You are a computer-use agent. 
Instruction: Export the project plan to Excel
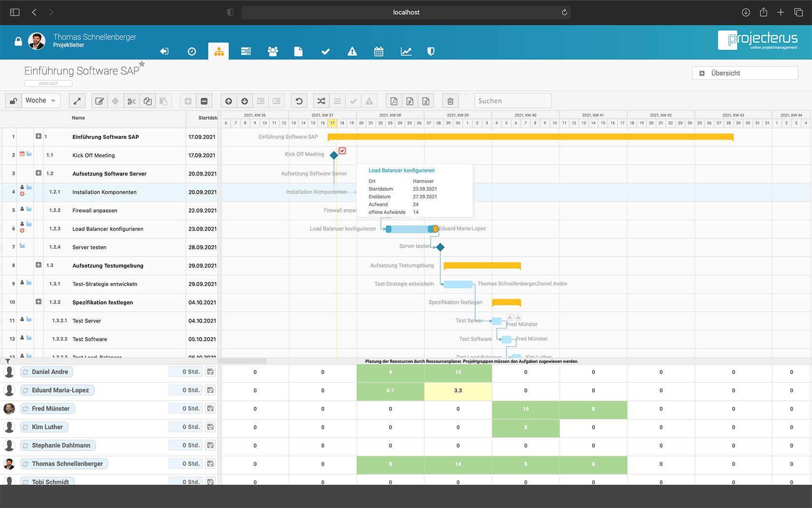coord(426,101)
